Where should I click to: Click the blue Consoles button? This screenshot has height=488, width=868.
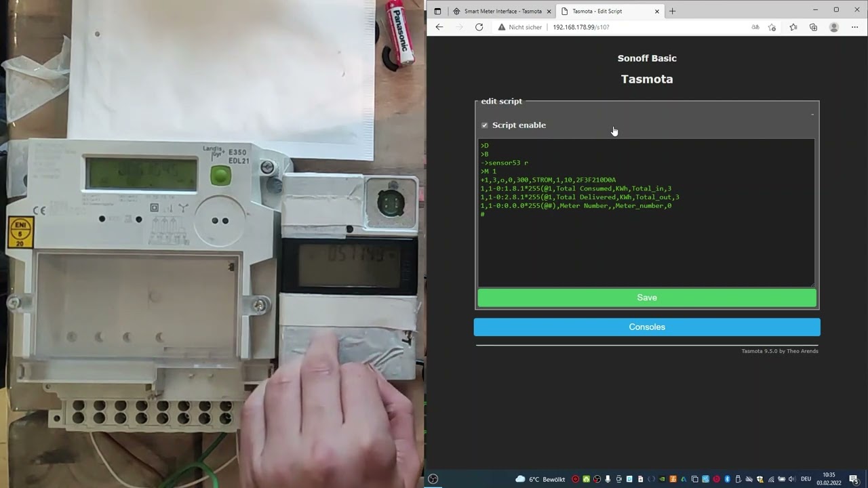646,327
